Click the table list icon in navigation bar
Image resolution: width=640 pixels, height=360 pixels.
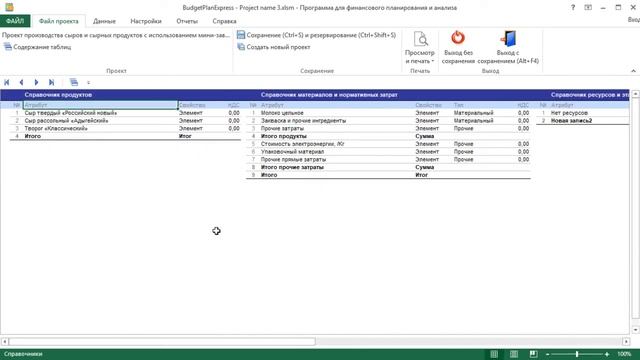[73, 82]
